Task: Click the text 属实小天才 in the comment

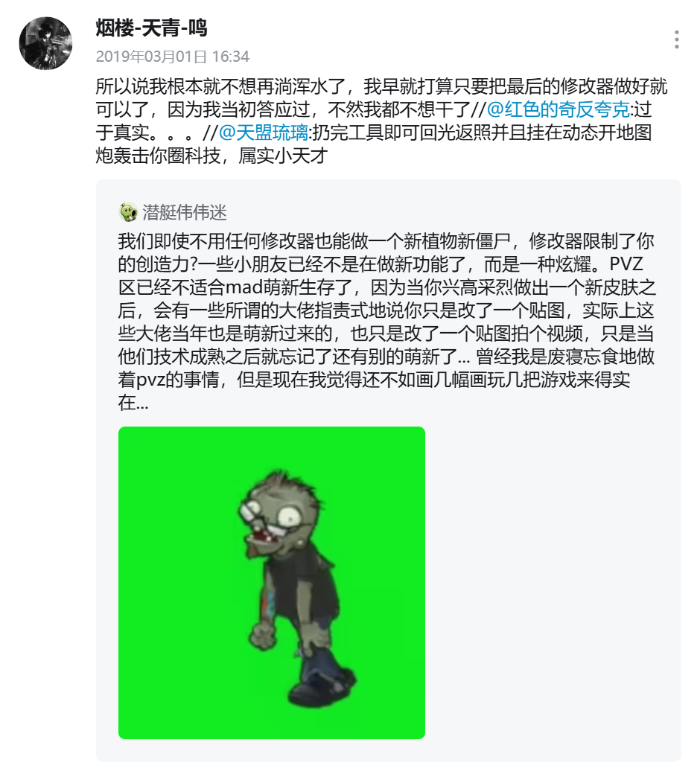Action: click(x=283, y=156)
